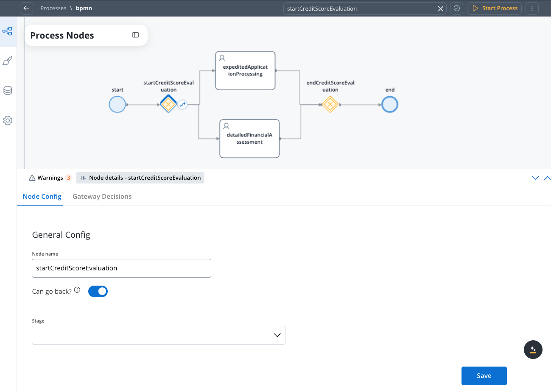
Task: Disable the Can go back toggle
Action: click(x=98, y=291)
